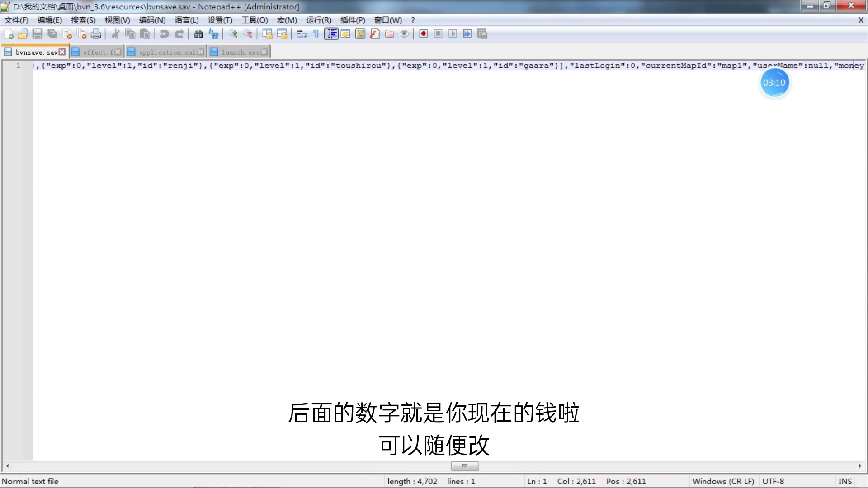
Task: Click the Undo toolbar icon
Action: (x=164, y=34)
